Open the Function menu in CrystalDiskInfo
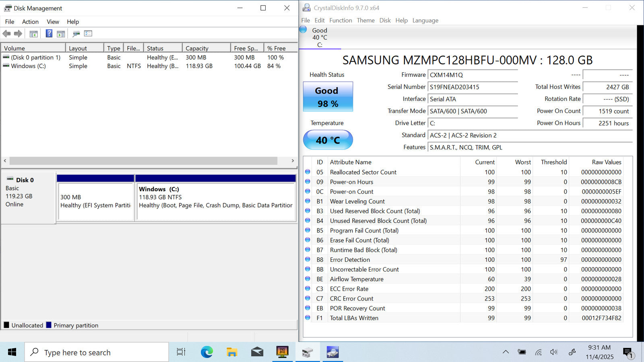This screenshot has height=362, width=644. (x=341, y=21)
